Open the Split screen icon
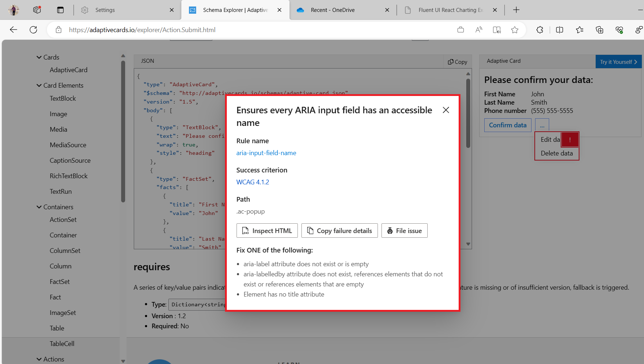644x364 pixels. coord(559,30)
